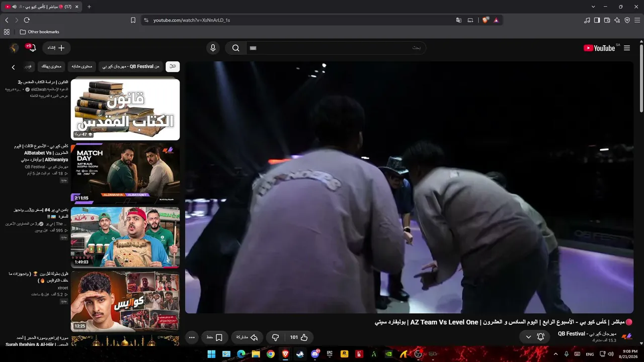Mute the tab using its speaker icon
This screenshot has width=644, height=362.
[x=15, y=7]
